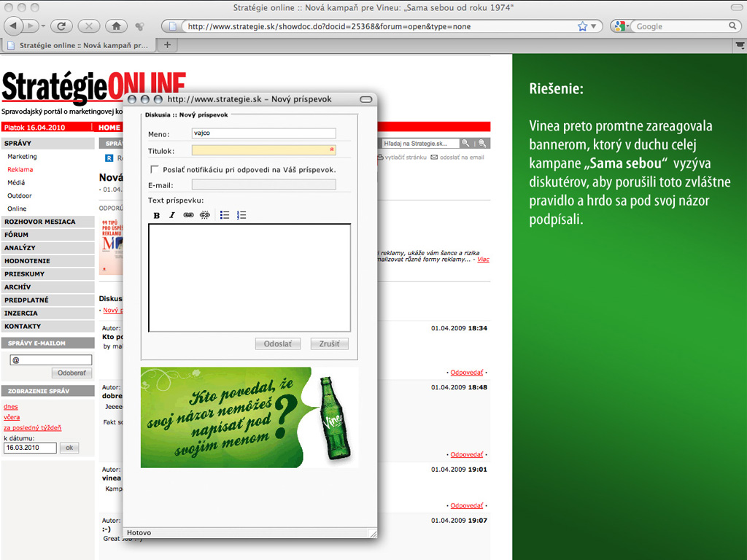This screenshot has width=747, height=560.
Task: Click the Google search field
Action: (681, 26)
